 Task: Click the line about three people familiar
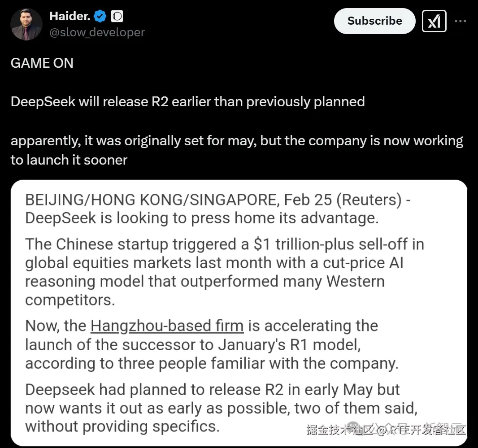tap(212, 364)
